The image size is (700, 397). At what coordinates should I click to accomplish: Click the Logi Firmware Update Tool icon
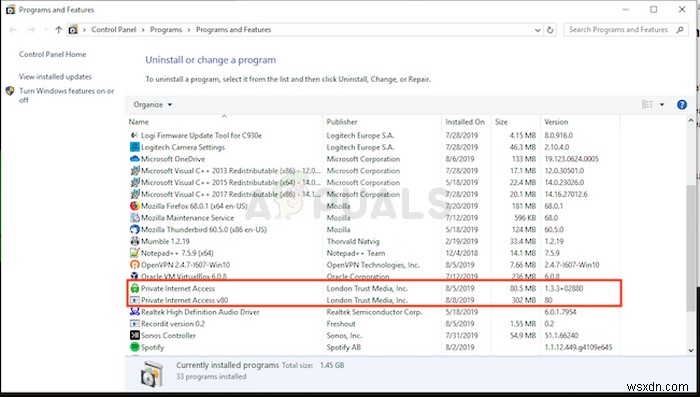(x=134, y=135)
